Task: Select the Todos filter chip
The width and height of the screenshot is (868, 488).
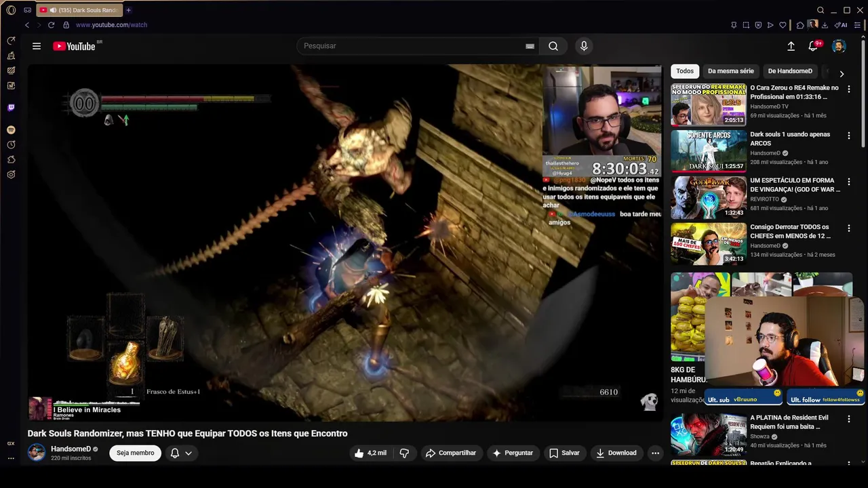Action: [x=685, y=71]
